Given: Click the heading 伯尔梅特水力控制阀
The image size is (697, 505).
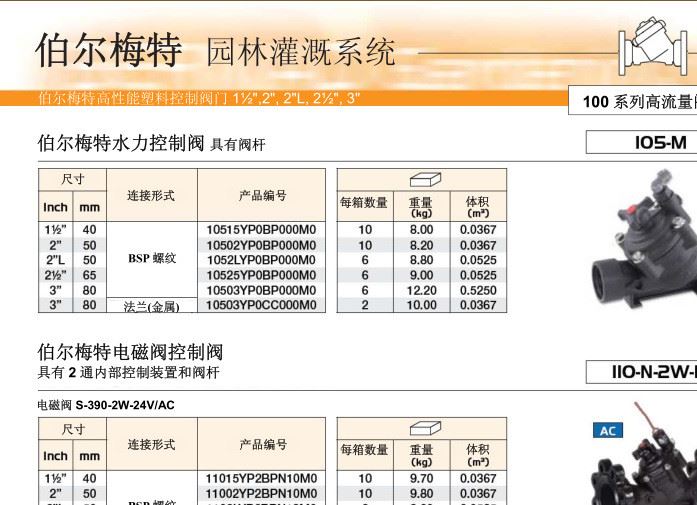Looking at the screenshot, I should (121, 143).
